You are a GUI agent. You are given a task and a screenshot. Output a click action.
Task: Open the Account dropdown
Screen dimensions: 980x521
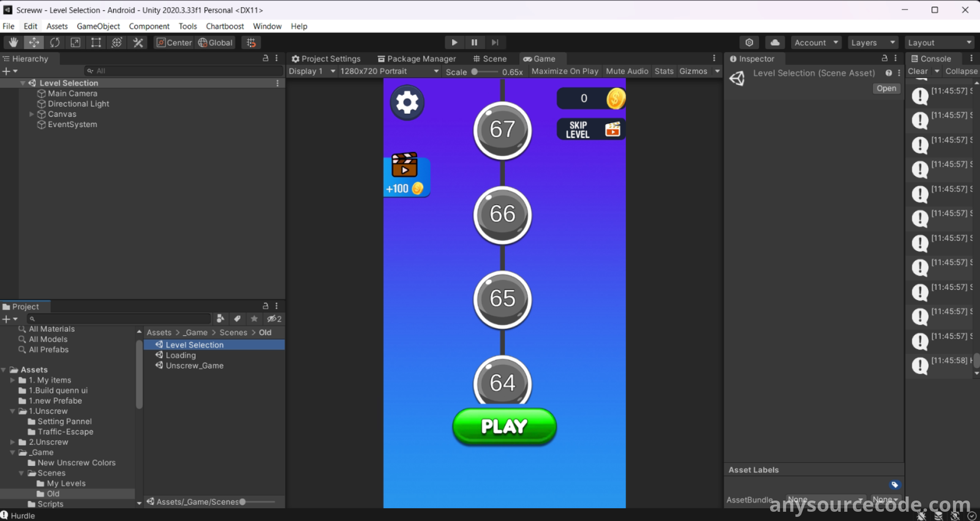tap(816, 42)
